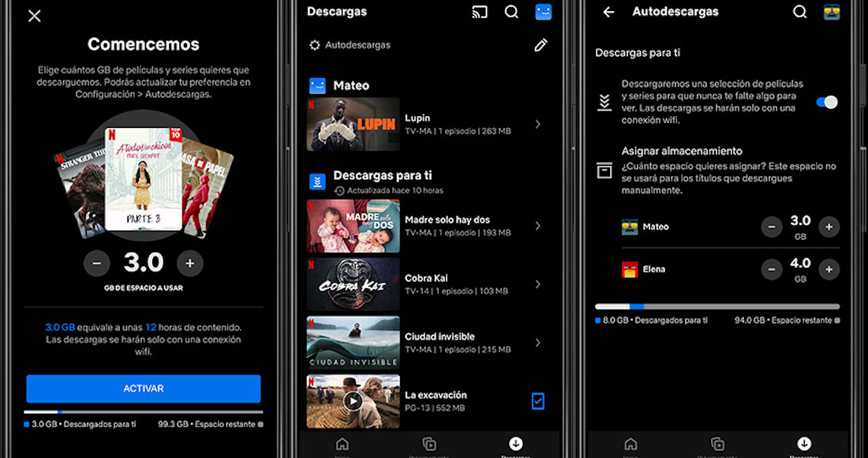Image resolution: width=868 pixels, height=458 pixels.
Task: Go back using arrow in Autodescargas
Action: pos(608,12)
